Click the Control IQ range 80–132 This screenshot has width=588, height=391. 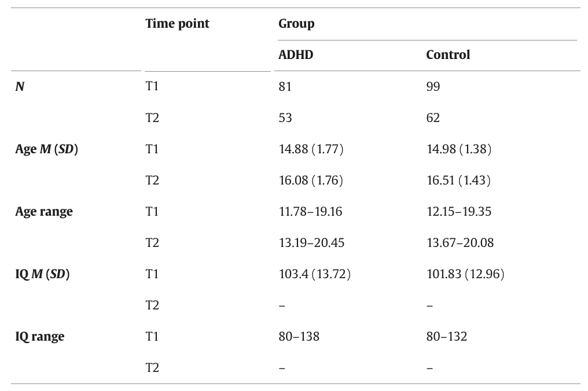(x=447, y=337)
